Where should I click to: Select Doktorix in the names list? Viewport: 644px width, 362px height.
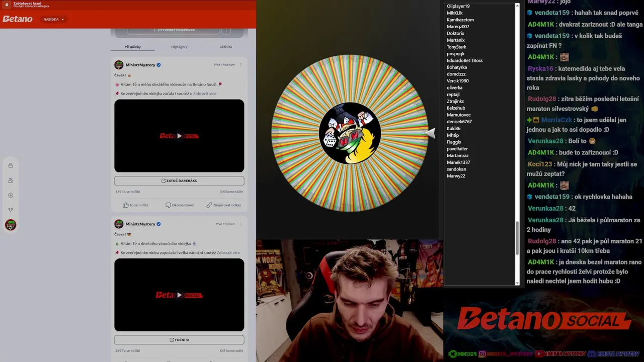pos(455,33)
